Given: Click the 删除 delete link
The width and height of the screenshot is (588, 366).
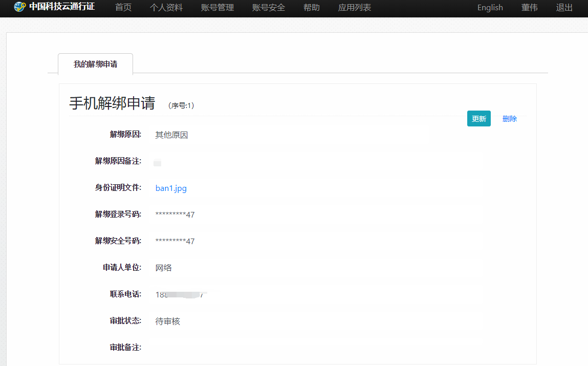Looking at the screenshot, I should [509, 119].
